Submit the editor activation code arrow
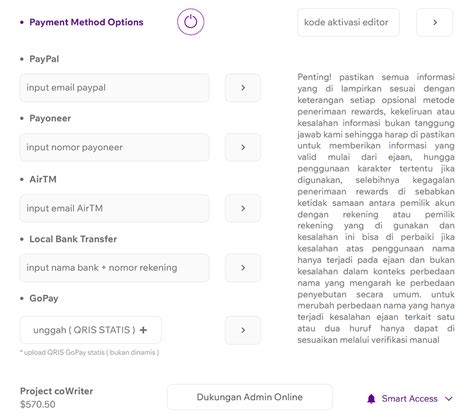Viewport: 474px width, 419px height. pos(435,22)
